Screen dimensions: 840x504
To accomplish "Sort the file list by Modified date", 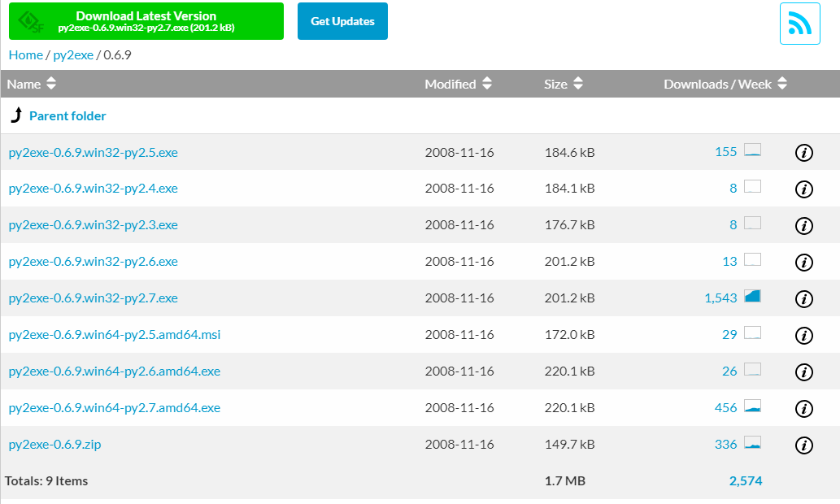I will coord(458,84).
